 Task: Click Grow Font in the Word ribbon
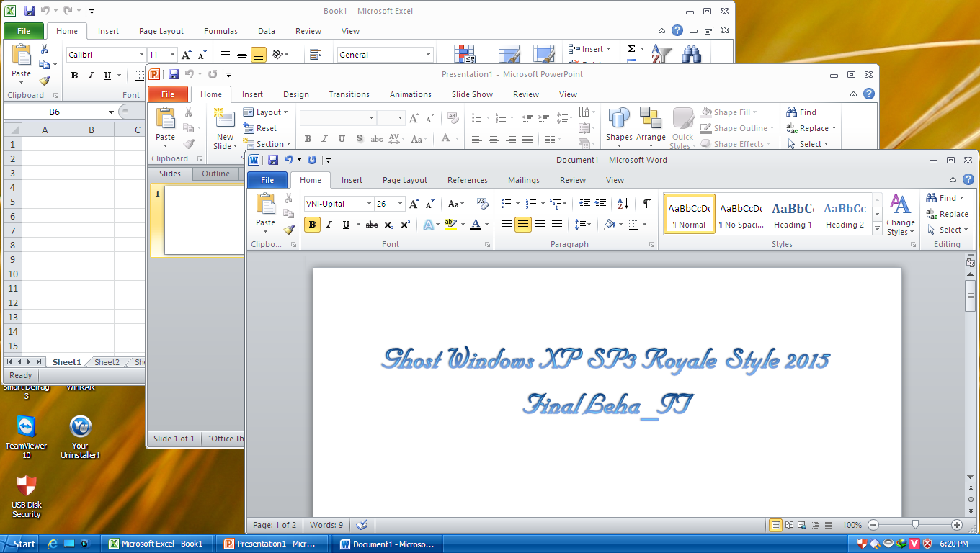(414, 204)
